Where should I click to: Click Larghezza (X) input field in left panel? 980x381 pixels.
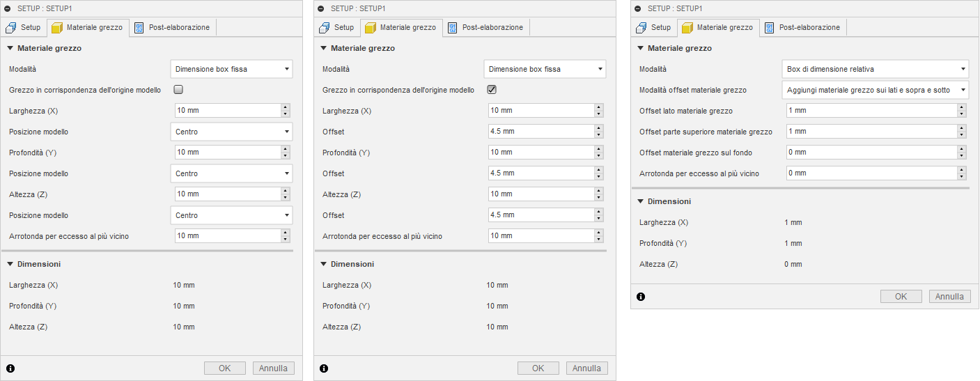tap(227, 111)
